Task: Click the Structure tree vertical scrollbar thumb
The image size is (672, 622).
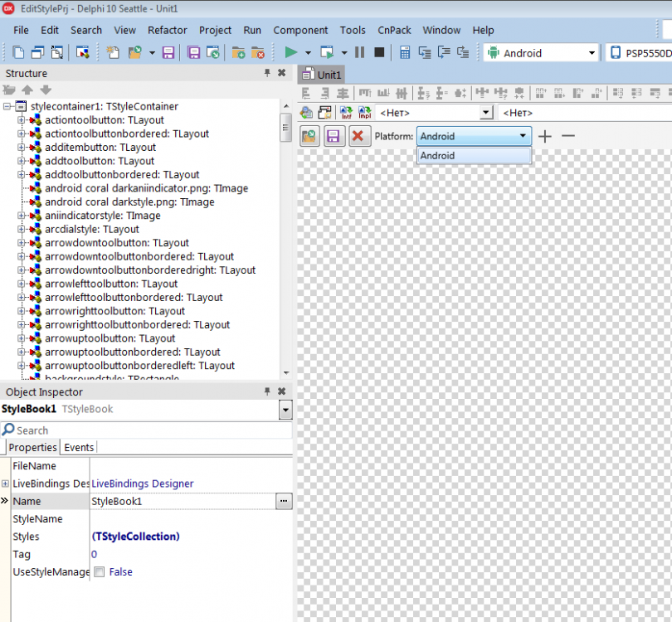Action: tap(285, 127)
